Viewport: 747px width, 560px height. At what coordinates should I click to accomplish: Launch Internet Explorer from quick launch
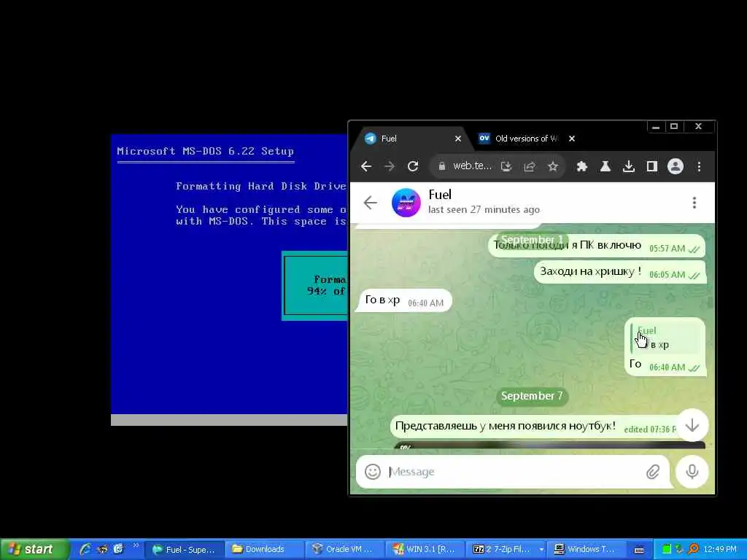(x=86, y=549)
